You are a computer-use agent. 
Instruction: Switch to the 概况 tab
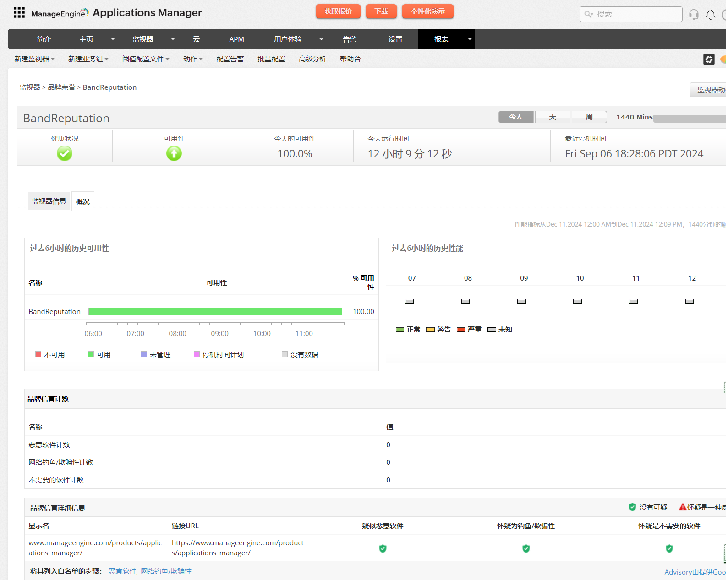tap(83, 201)
